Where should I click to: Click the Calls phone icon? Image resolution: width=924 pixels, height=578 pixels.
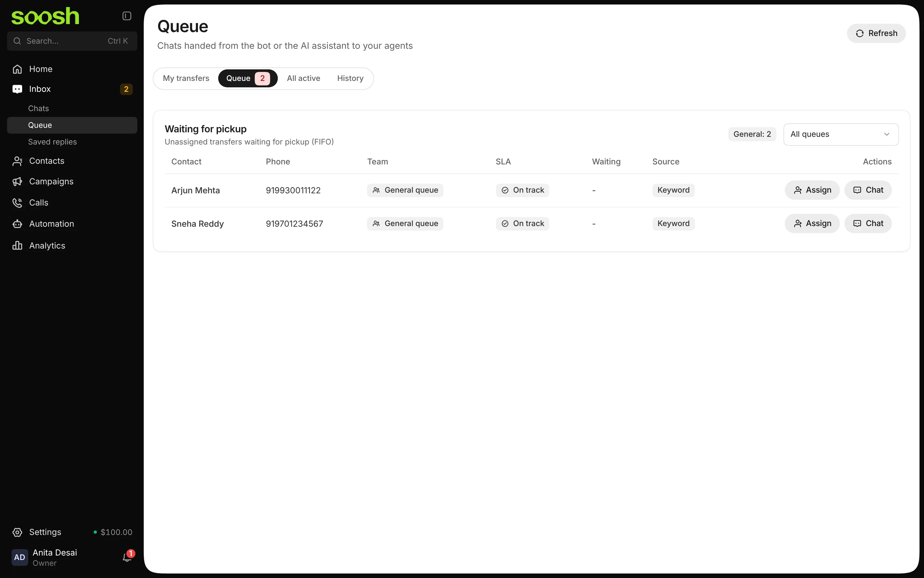(x=17, y=203)
